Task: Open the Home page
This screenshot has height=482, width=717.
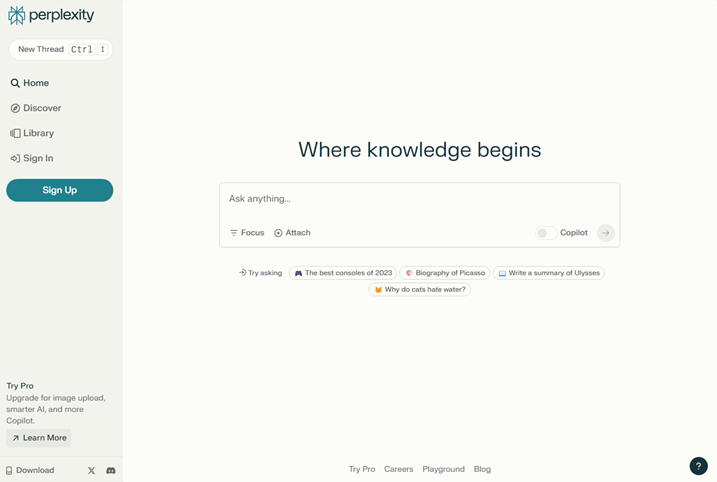Action: tap(30, 83)
